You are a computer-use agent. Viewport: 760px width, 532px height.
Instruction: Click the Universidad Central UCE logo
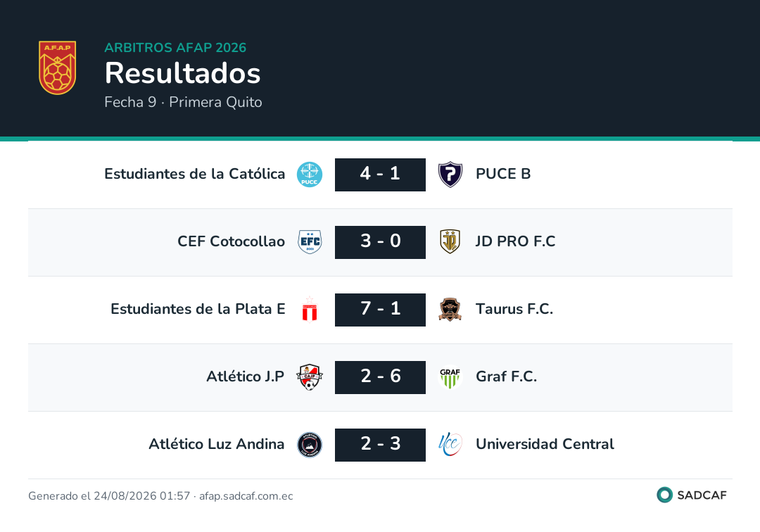point(450,445)
